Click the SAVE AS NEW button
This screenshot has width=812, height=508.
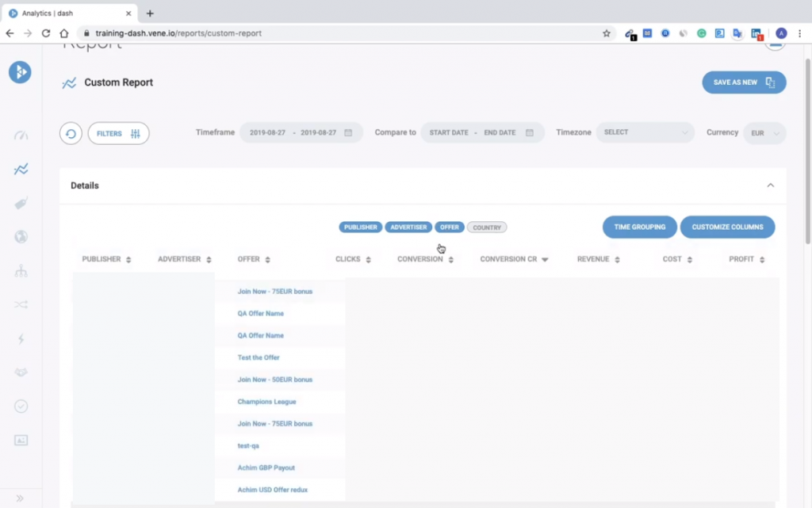click(744, 82)
